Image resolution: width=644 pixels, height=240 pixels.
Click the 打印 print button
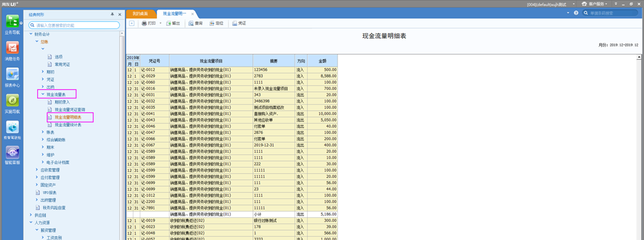coord(149,23)
